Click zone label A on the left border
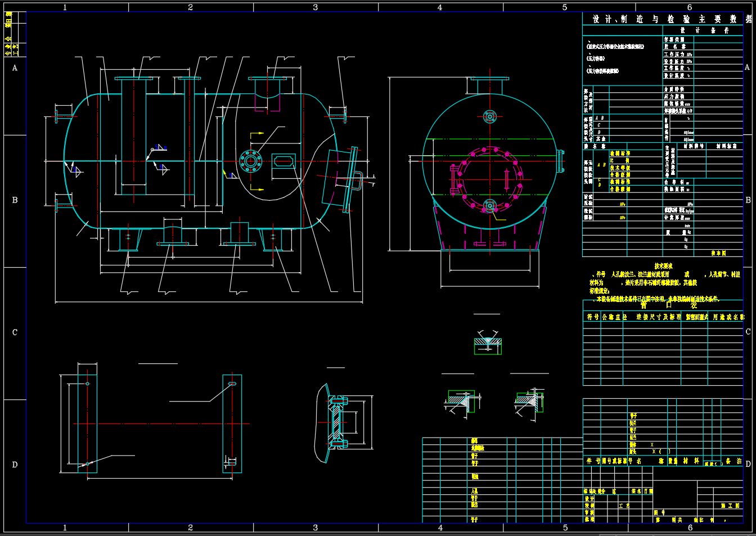This screenshot has height=536, width=756. (x=15, y=68)
